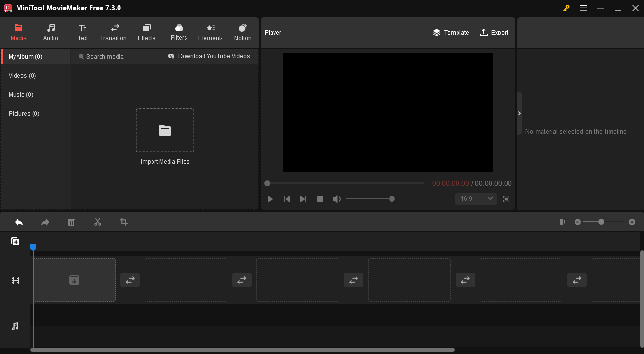This screenshot has width=644, height=354.
Task: Go to next frame
Action: [x=303, y=199]
